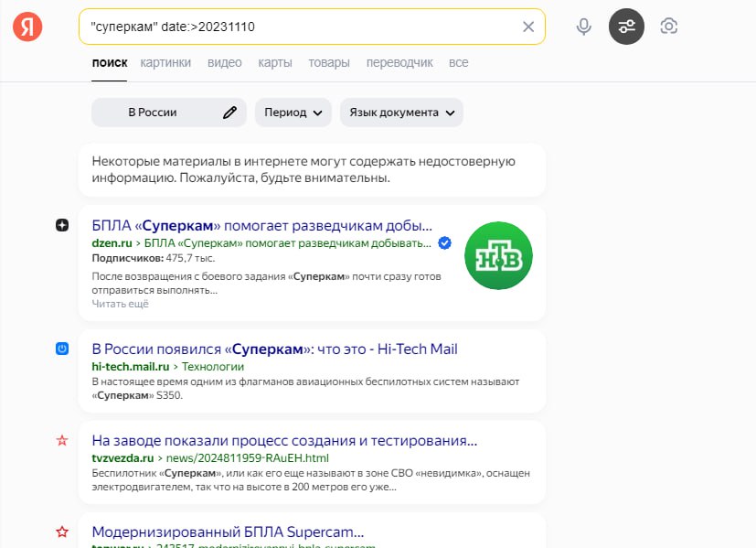Click the dzen favicon beside first result

click(62, 225)
